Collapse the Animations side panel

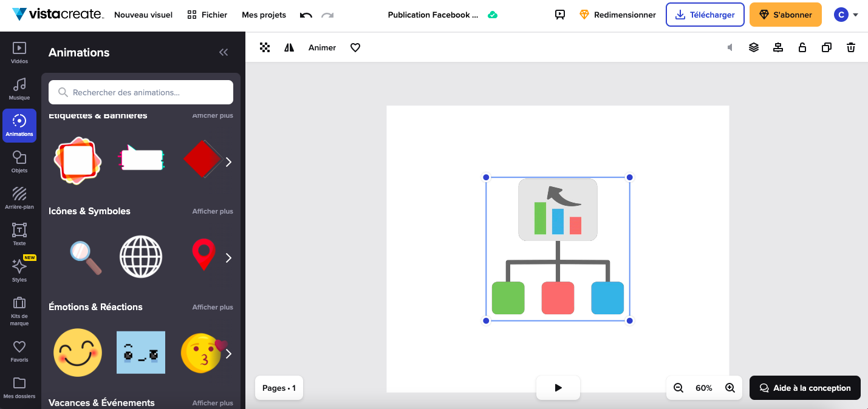(x=224, y=52)
